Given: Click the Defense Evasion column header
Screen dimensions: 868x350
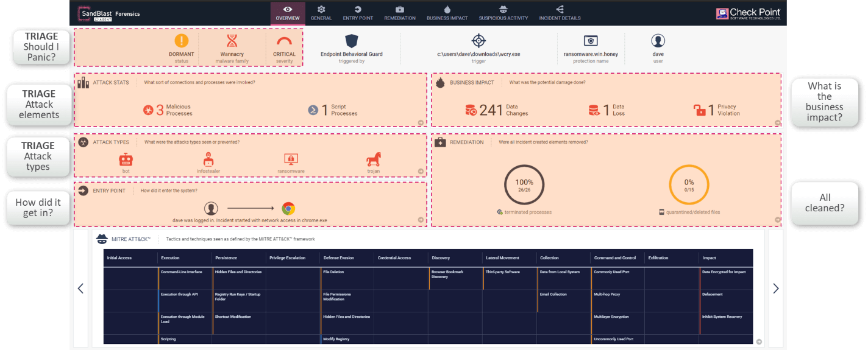Looking at the screenshot, I should pos(338,258).
